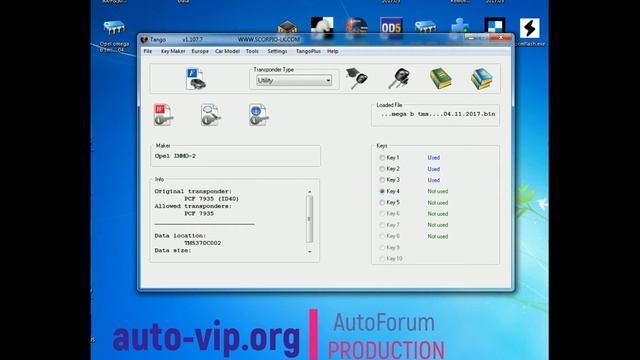Open the File menu
Image resolution: width=640 pixels, height=360 pixels.
(x=148, y=51)
